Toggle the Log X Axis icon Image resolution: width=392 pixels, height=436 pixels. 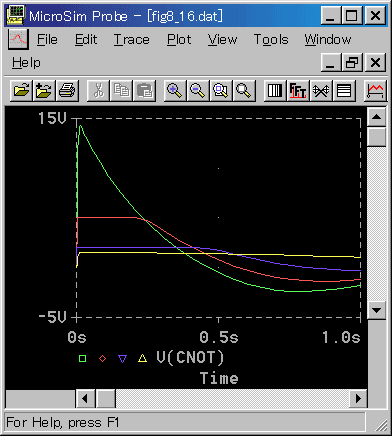click(275, 90)
